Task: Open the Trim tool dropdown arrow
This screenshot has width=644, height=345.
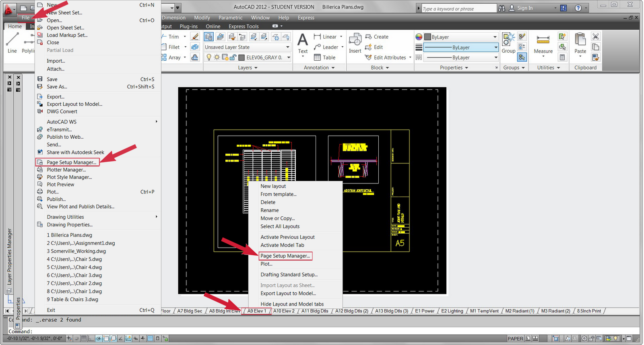Action: click(185, 37)
